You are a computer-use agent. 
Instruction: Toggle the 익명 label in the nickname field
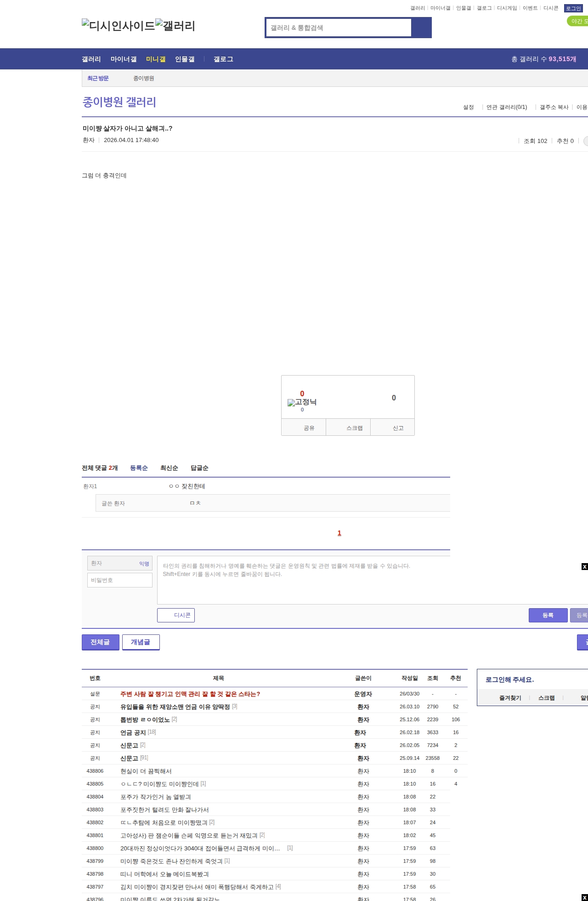pos(144,564)
